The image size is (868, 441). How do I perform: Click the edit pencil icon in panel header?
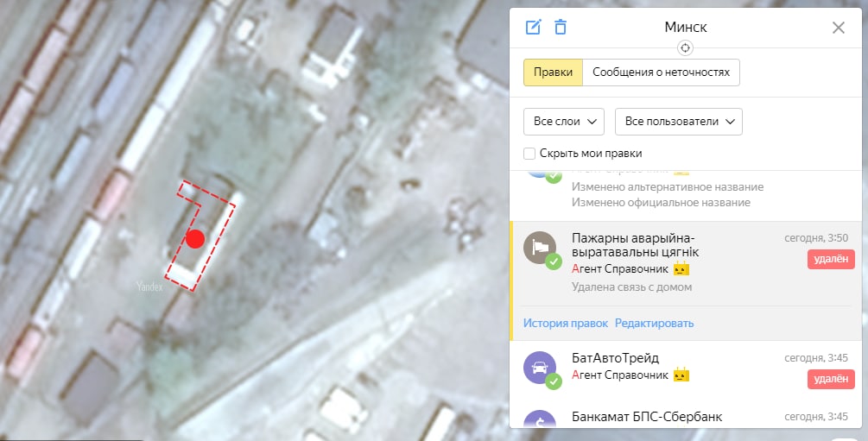(533, 27)
